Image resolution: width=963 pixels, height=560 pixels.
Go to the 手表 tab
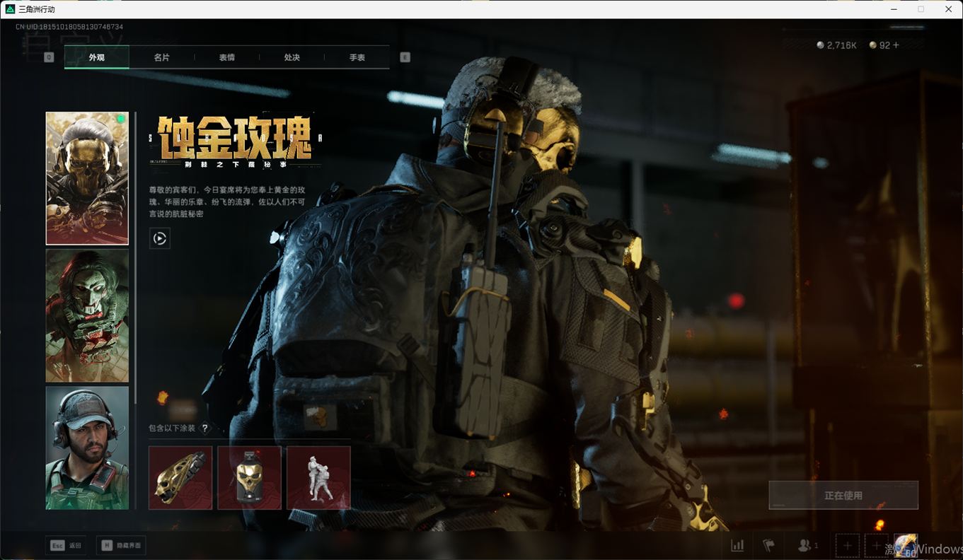[357, 57]
